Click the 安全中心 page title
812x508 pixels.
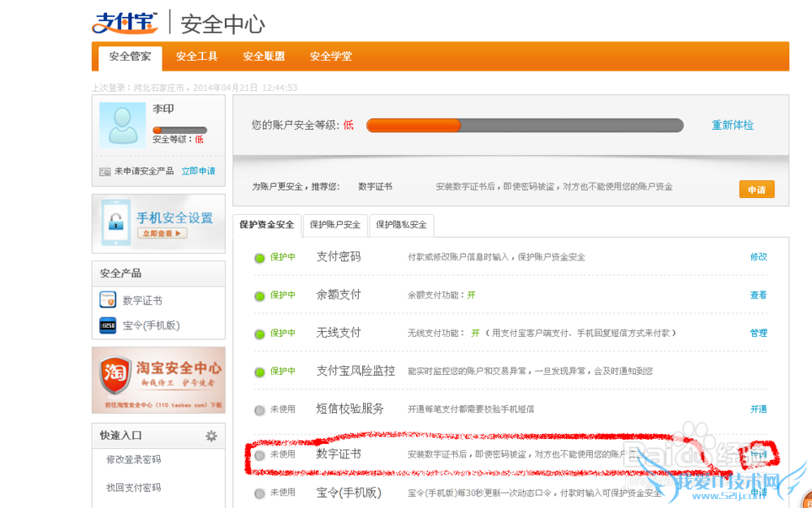pyautogui.click(x=222, y=24)
